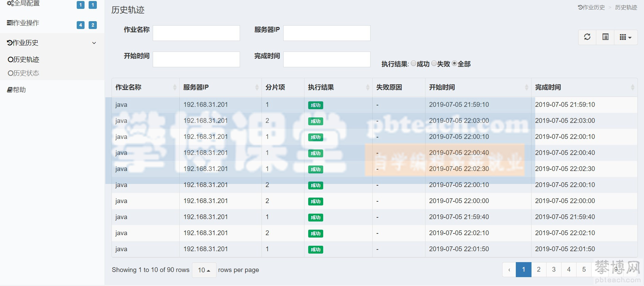Open 历史状态 in the sidebar
This screenshot has width=644, height=286.
24,73
